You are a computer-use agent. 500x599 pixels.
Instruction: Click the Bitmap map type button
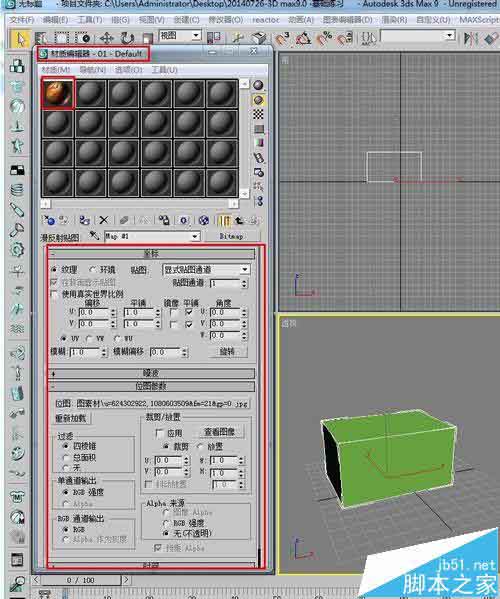point(231,236)
